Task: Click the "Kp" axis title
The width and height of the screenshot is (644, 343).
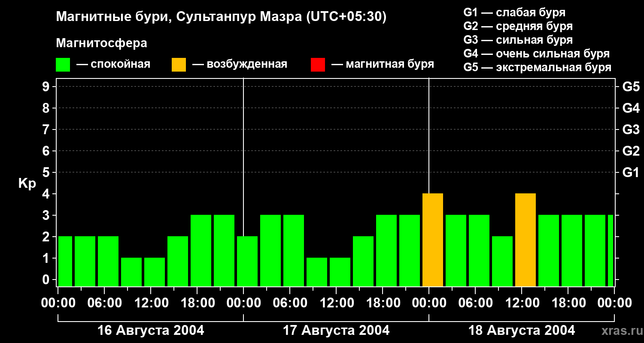Action: (27, 183)
